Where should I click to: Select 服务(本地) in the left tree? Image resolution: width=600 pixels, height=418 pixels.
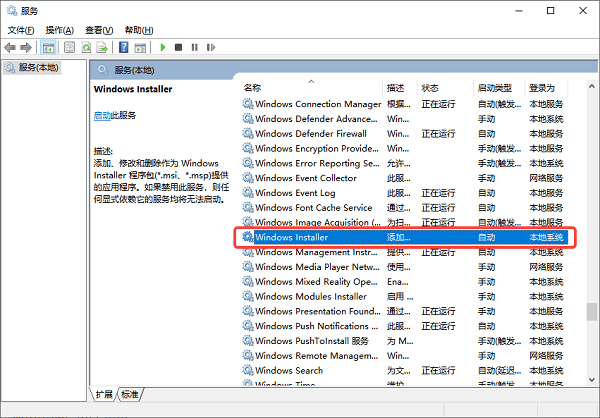tap(37, 68)
